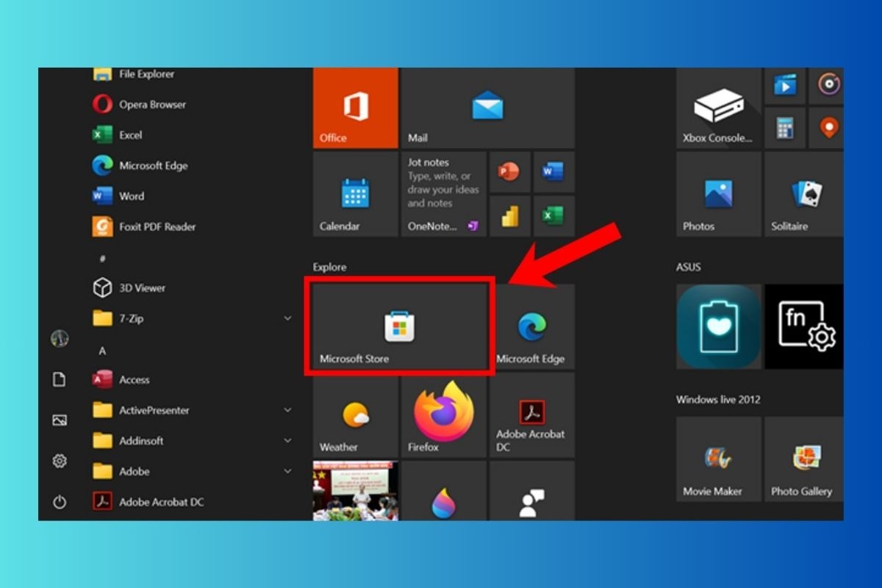Expand the Adobe folder chevron
The height and width of the screenshot is (588, 882).
point(287,471)
